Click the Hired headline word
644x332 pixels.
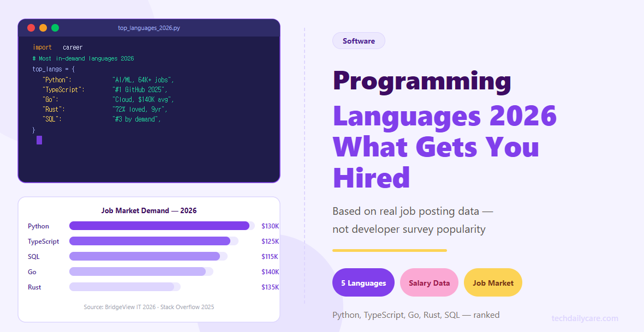[371, 178]
